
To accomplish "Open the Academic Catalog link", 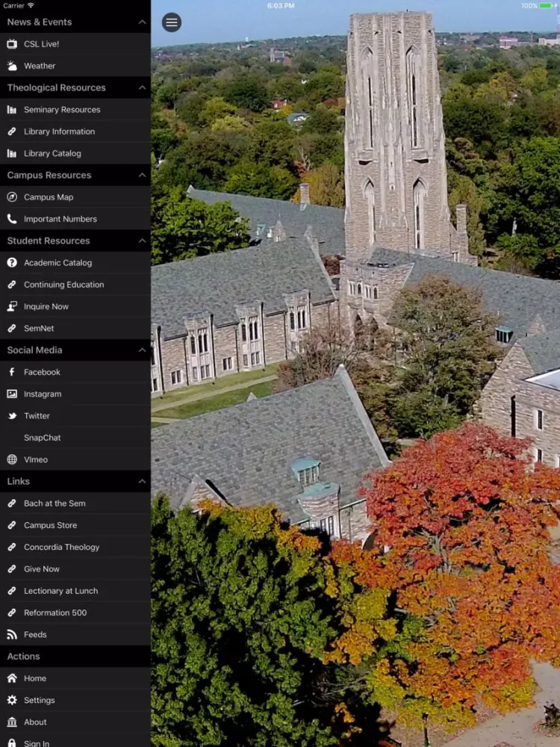I will click(75, 262).
